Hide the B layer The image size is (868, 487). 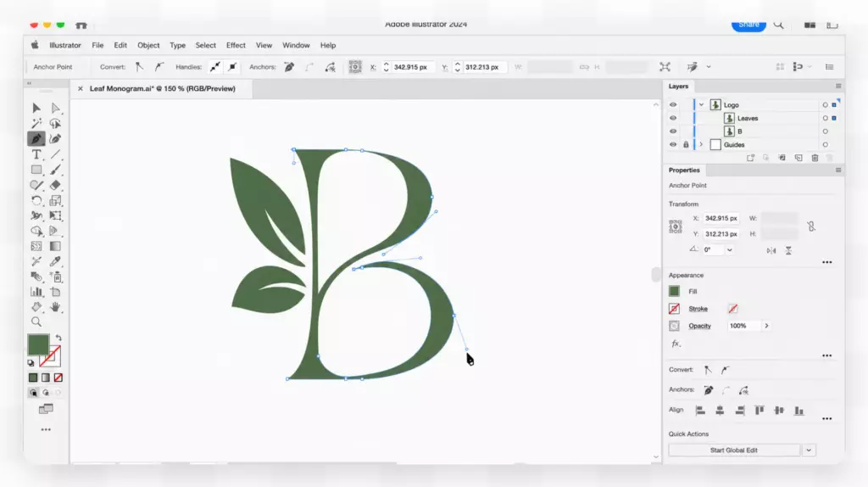tap(673, 132)
